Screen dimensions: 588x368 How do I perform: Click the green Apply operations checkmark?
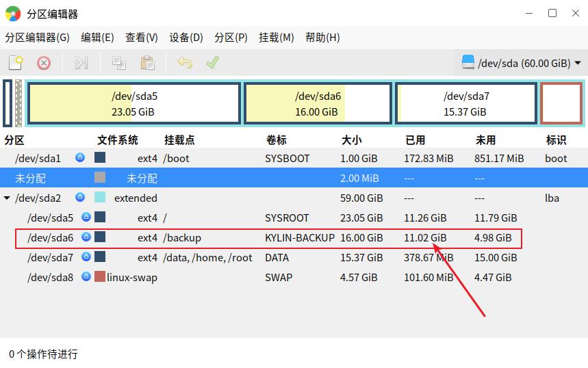tap(213, 62)
